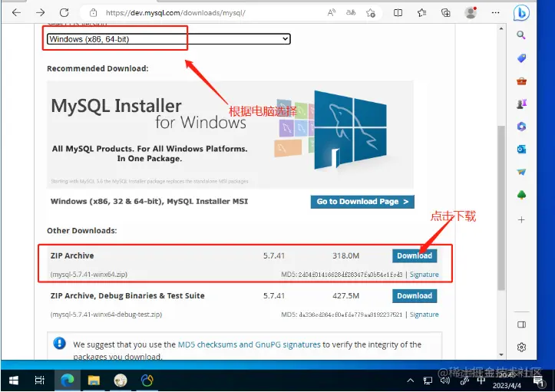This screenshot has height=392, width=555.
Task: Show hidden system tray icons
Action: (410, 380)
